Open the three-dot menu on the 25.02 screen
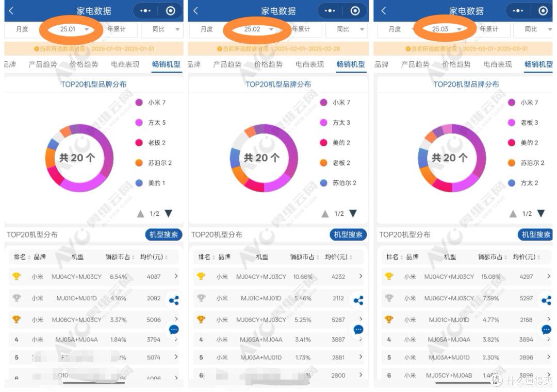557x392 pixels. click(330, 11)
